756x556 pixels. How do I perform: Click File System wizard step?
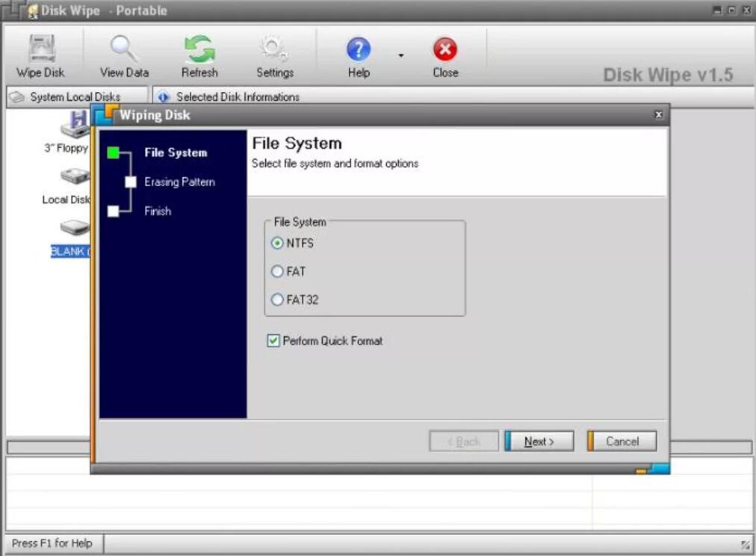[176, 153]
